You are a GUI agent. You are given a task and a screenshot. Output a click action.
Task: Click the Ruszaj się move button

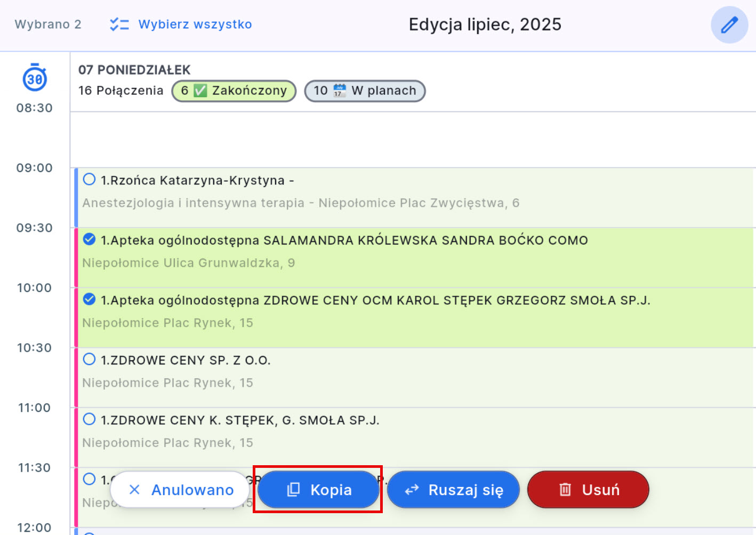[453, 490]
